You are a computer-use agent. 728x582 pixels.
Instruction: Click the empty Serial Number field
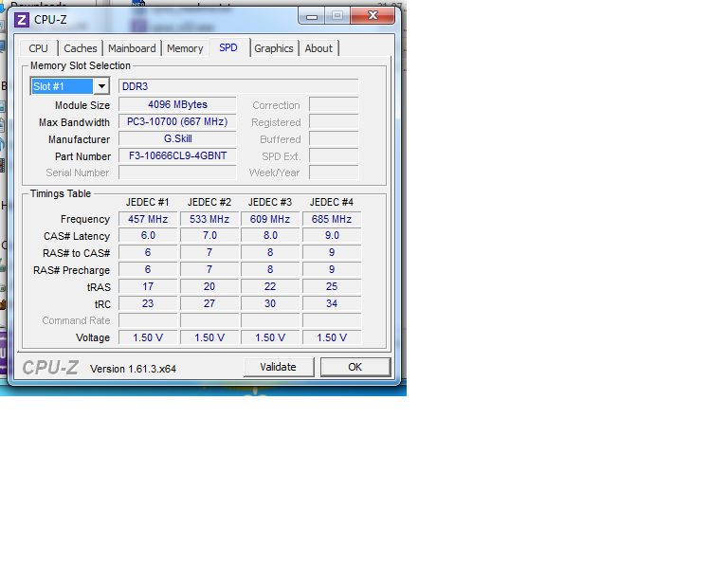tap(177, 173)
